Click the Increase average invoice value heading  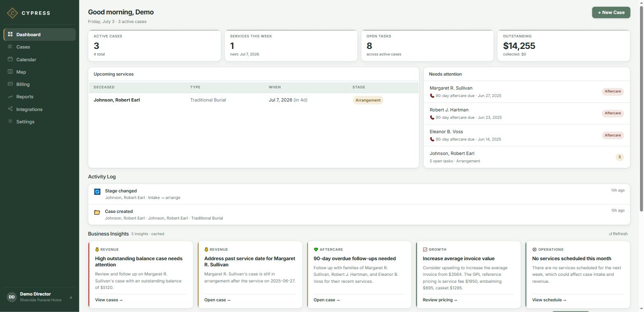click(458, 259)
